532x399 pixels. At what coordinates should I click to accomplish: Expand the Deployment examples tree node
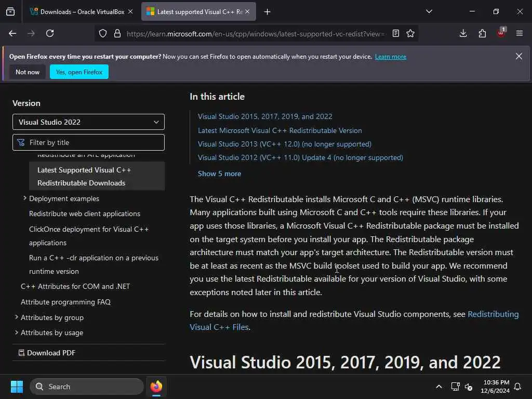click(24, 198)
